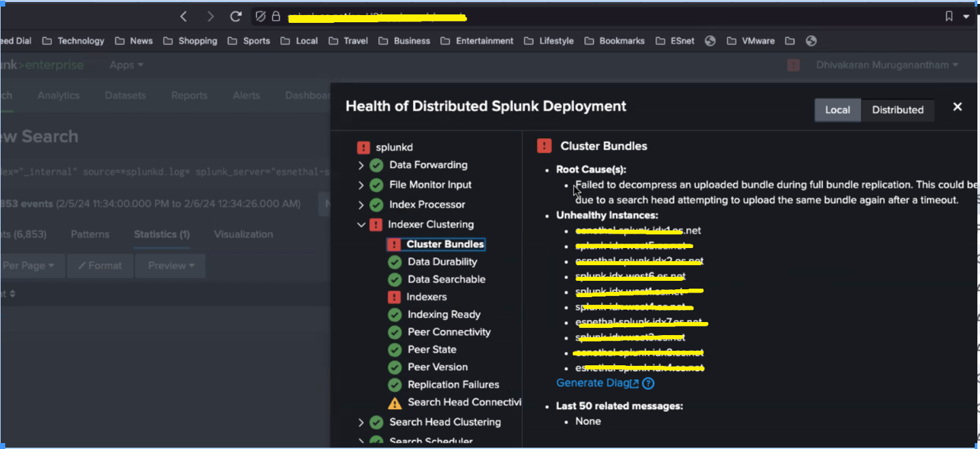Click the red health badge next to splunkd
Viewport: 980px width, 449px height.
tap(365, 147)
